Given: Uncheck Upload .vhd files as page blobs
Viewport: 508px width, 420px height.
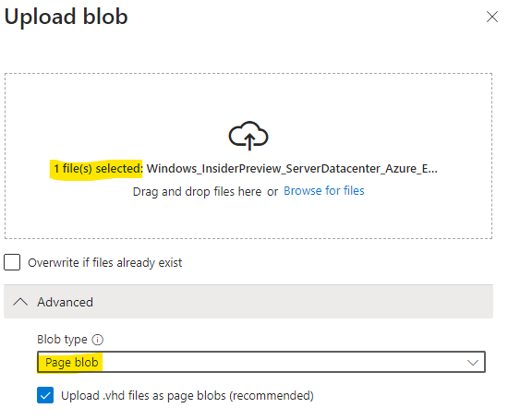Looking at the screenshot, I should pos(45,395).
